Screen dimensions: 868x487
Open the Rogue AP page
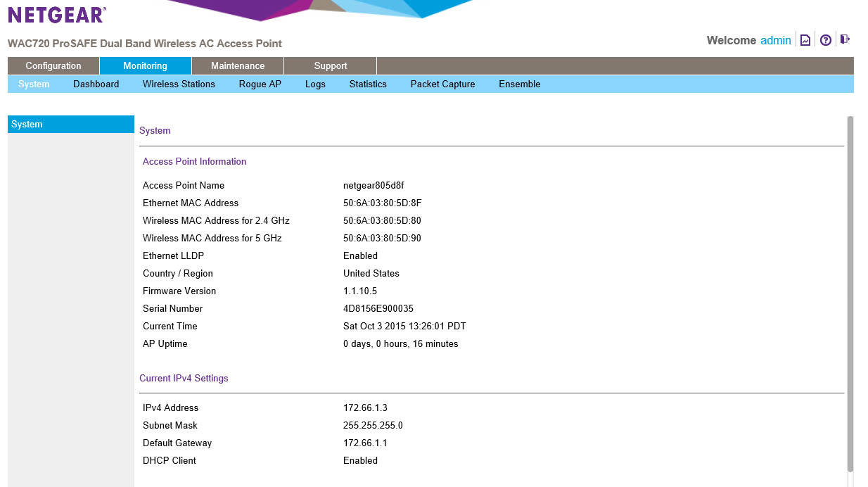(x=260, y=84)
